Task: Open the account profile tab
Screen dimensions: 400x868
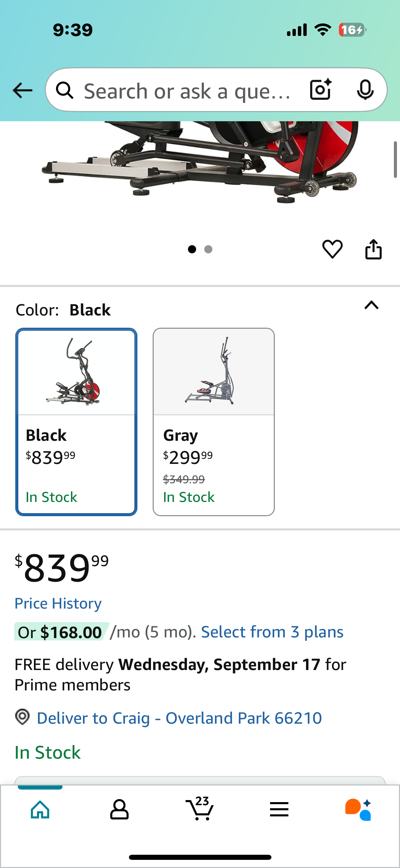Action: (119, 809)
